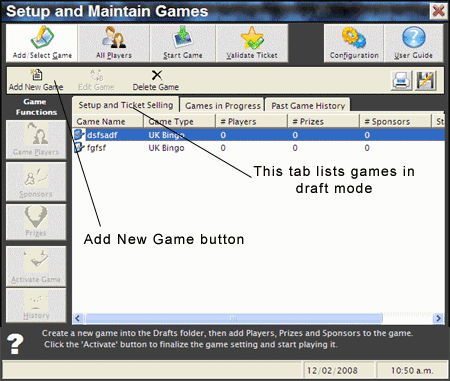Click the save floppy disk icon

click(x=426, y=80)
